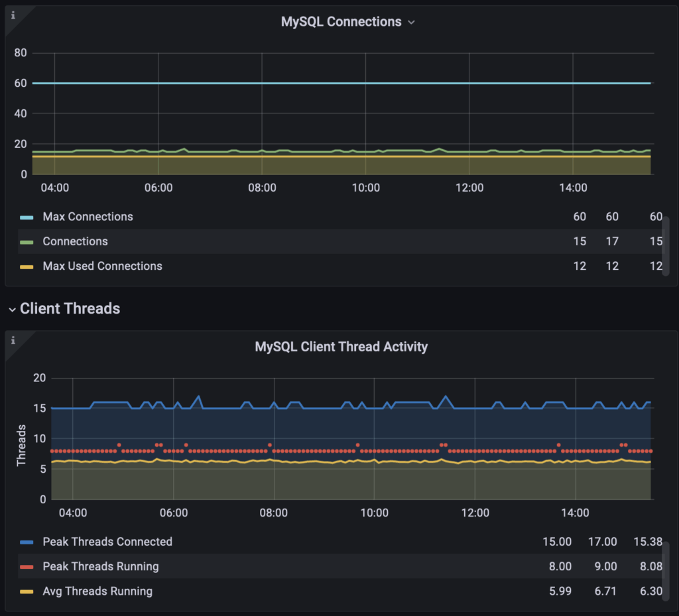The width and height of the screenshot is (679, 616).
Task: Toggle the Connections legend series
Action: pos(75,241)
